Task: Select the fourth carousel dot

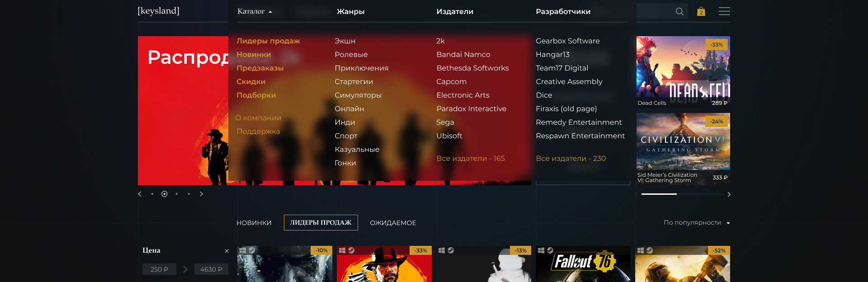Action: click(189, 194)
